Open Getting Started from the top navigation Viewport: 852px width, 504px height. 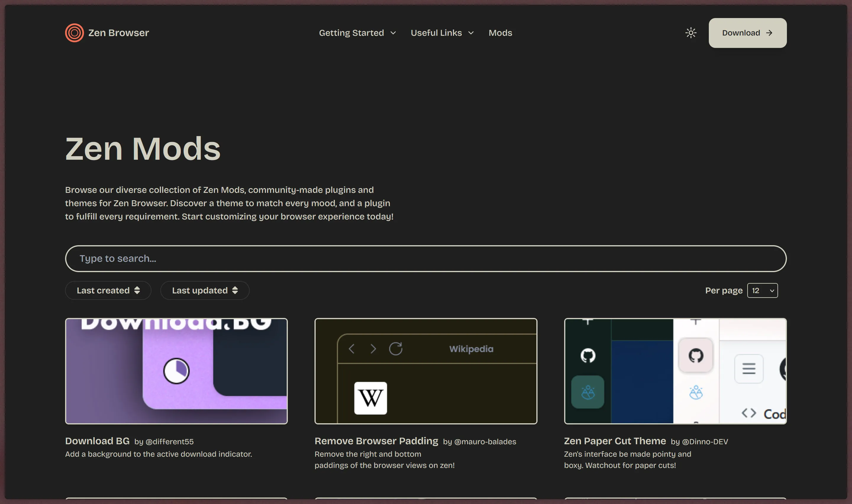[x=351, y=33]
